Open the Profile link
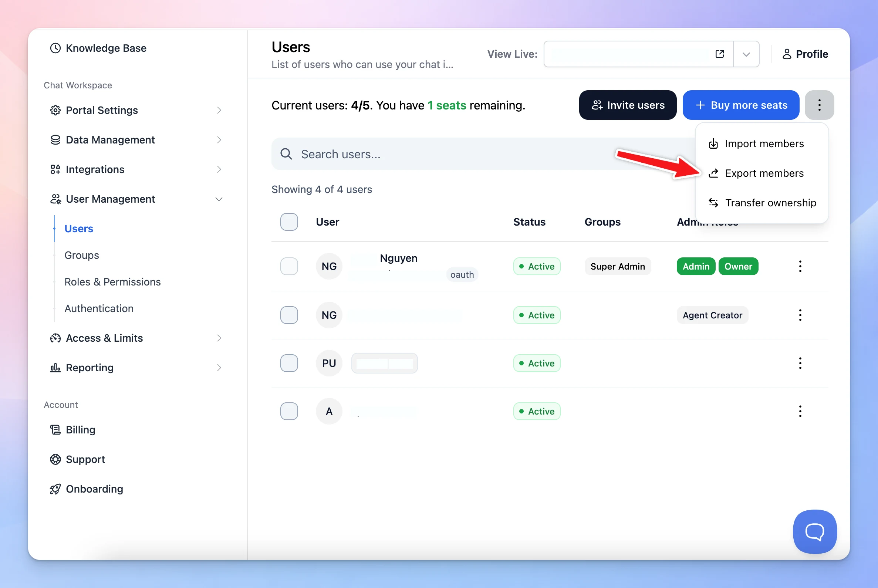The height and width of the screenshot is (588, 878). click(x=804, y=54)
